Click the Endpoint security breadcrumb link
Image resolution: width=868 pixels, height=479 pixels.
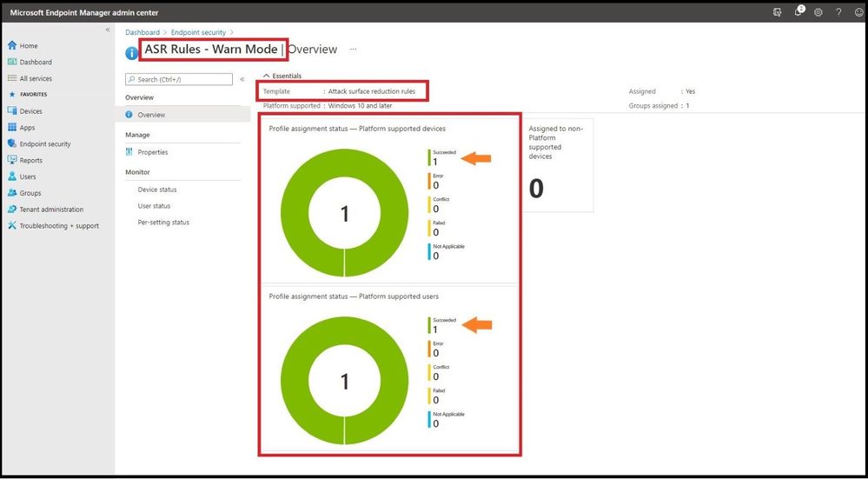coord(198,33)
